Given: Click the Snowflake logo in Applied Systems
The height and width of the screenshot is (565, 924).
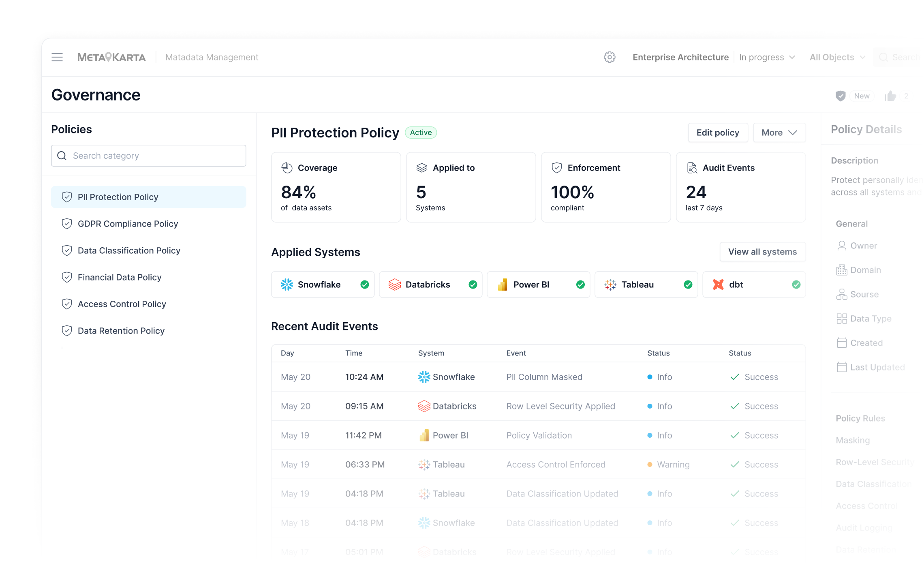Looking at the screenshot, I should tap(287, 285).
